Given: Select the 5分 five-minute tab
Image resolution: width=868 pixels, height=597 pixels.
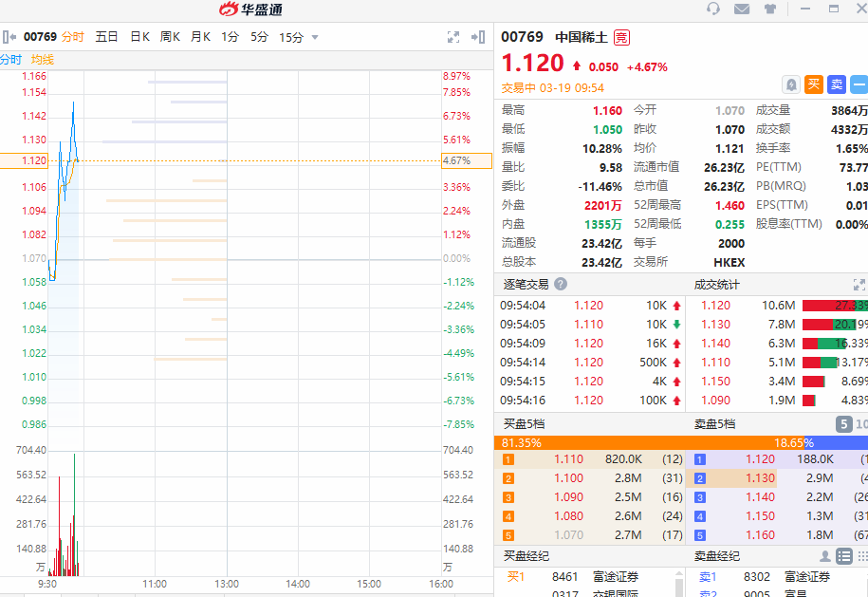Looking at the screenshot, I should pyautogui.click(x=259, y=37).
